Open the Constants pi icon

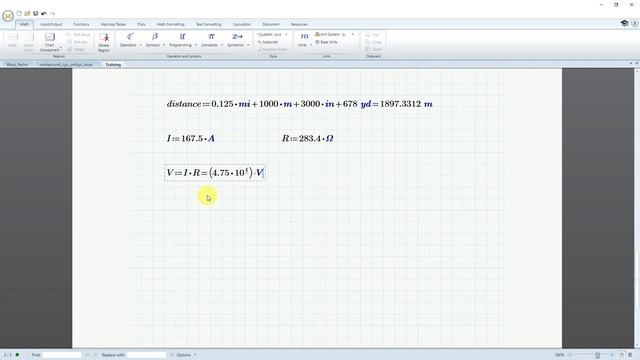[x=211, y=37]
